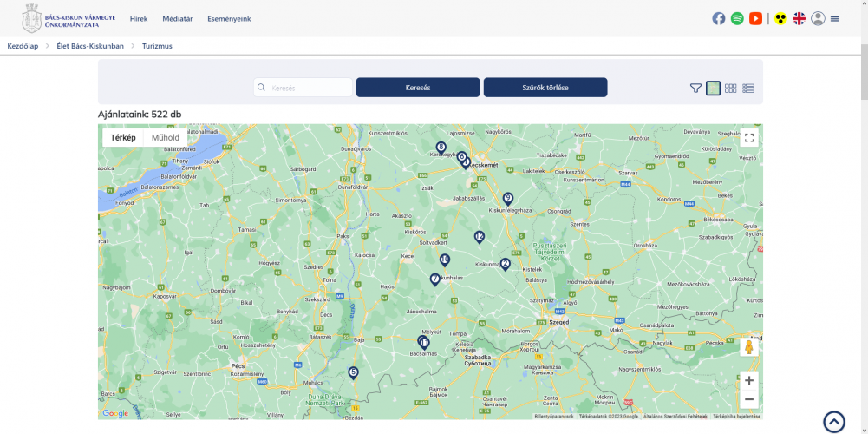The height and width of the screenshot is (434, 868).
Task: Focus the Keresés search input field
Action: (x=303, y=88)
